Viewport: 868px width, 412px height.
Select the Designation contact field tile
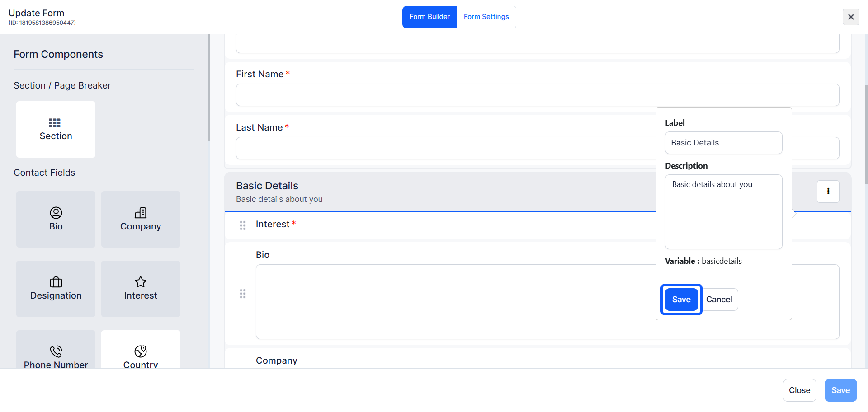click(56, 289)
